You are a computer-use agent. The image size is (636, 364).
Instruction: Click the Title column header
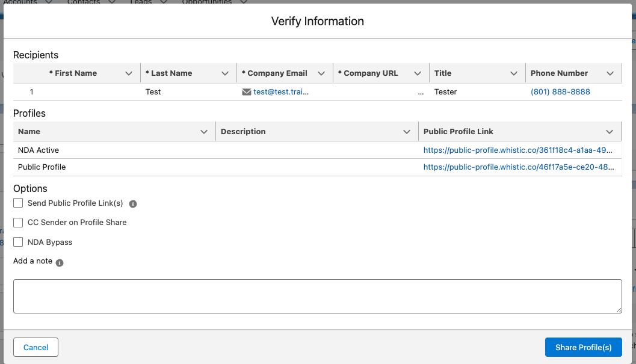click(x=443, y=73)
